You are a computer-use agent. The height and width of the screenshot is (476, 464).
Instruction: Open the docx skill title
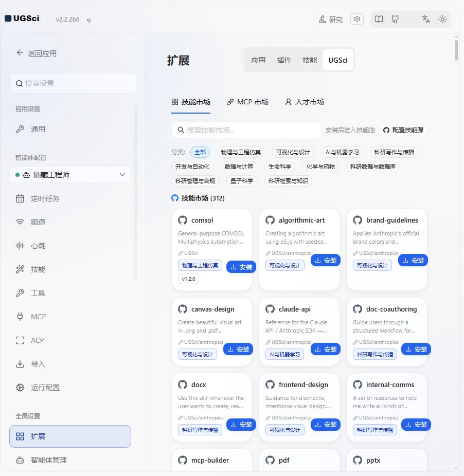point(199,385)
